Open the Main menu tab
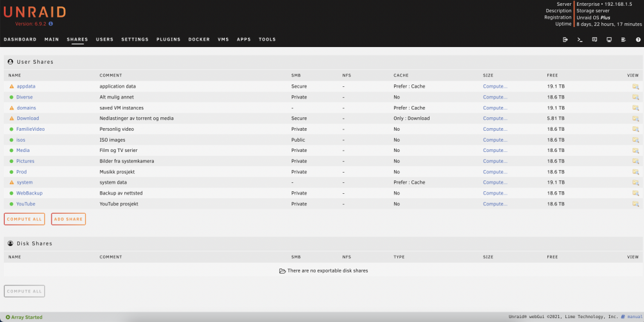Viewport: 644px width, 322px height. 52,39
